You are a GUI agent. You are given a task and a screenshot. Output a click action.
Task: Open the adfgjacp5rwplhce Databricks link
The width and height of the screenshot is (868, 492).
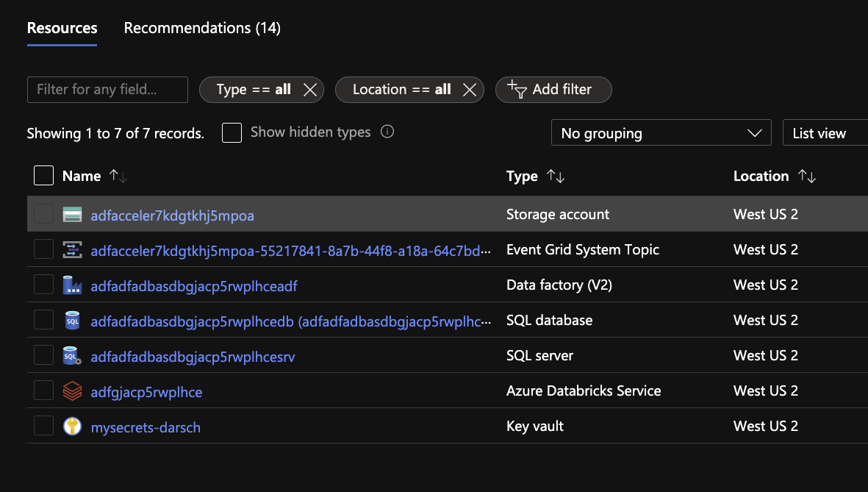click(146, 392)
